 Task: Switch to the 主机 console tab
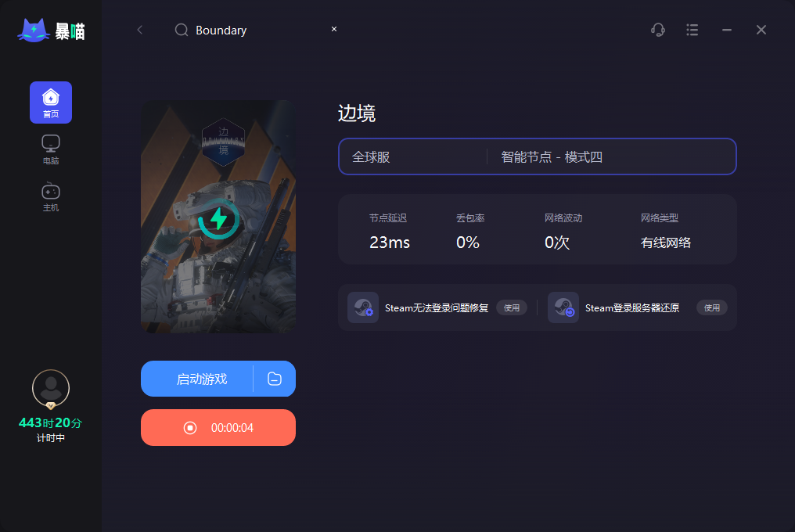pos(51,197)
